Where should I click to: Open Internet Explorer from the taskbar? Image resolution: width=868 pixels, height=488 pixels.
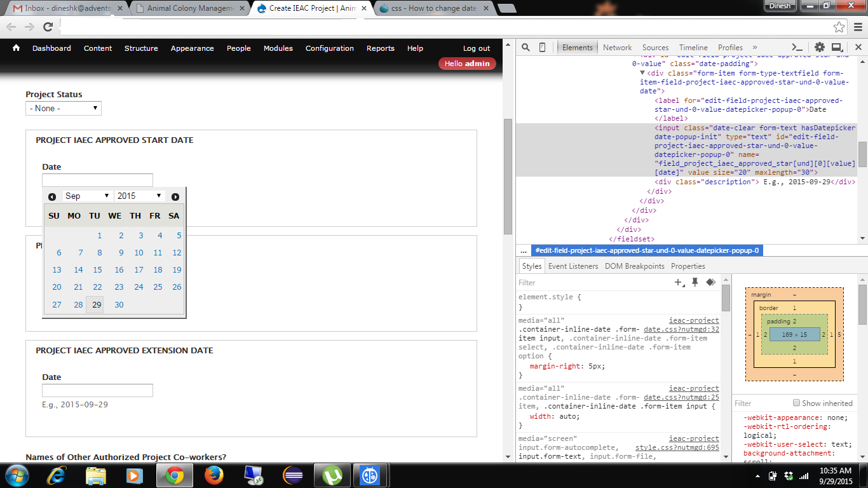(x=57, y=475)
